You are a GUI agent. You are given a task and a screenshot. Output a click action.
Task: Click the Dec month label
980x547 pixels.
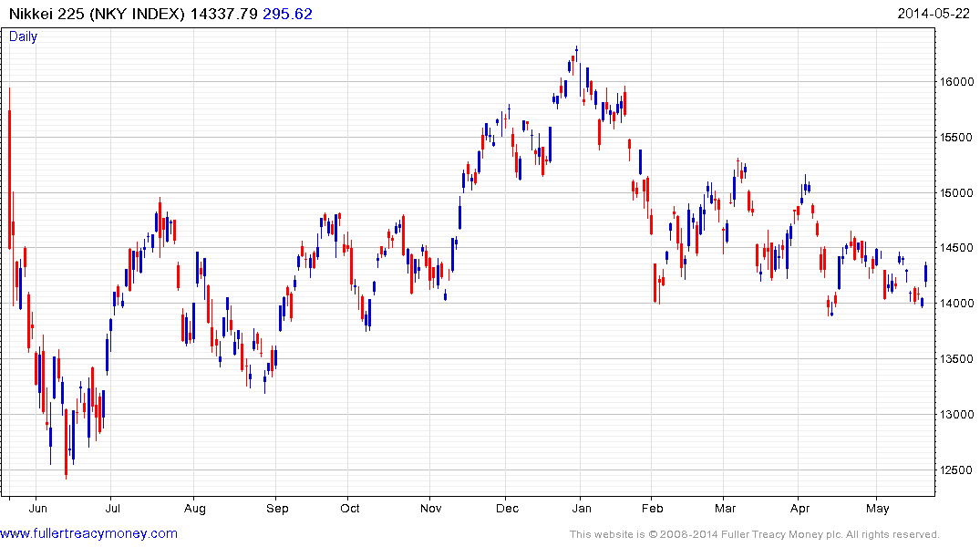point(507,508)
